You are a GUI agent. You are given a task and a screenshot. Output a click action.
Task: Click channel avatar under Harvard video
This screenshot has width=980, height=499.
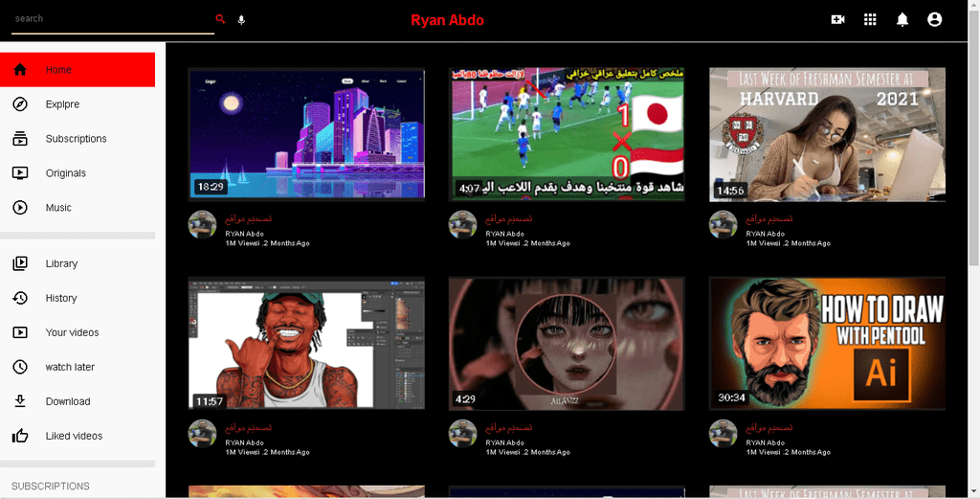tap(724, 224)
